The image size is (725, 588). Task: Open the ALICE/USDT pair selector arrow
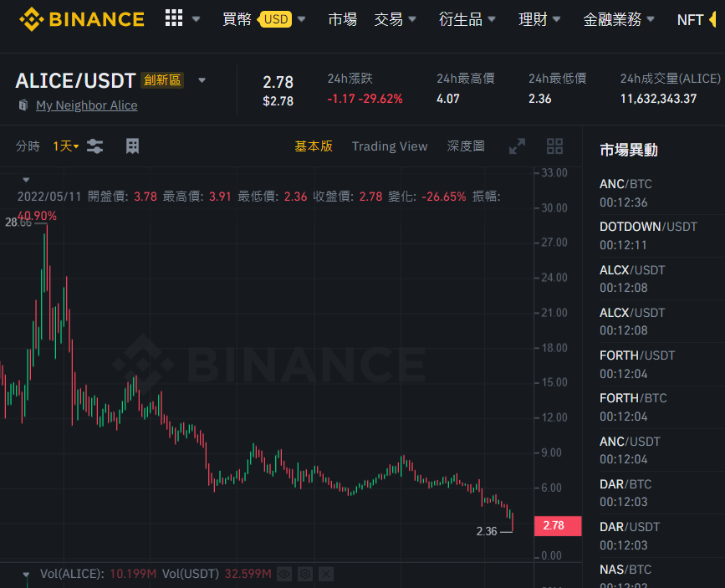(202, 80)
